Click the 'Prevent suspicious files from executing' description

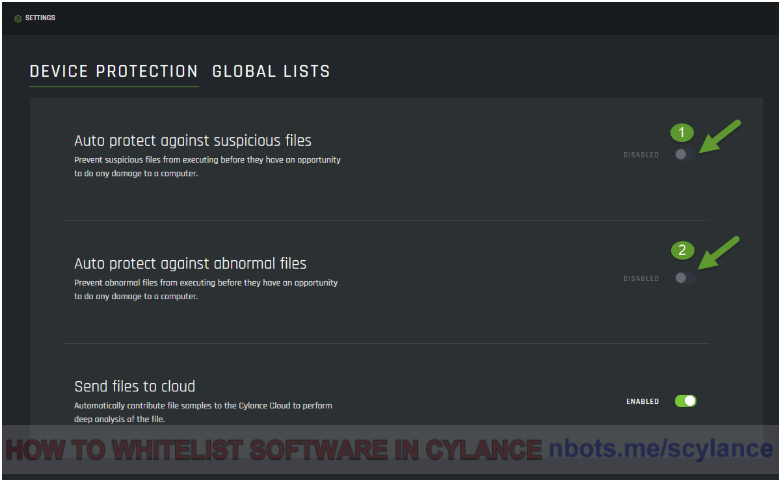click(x=207, y=167)
